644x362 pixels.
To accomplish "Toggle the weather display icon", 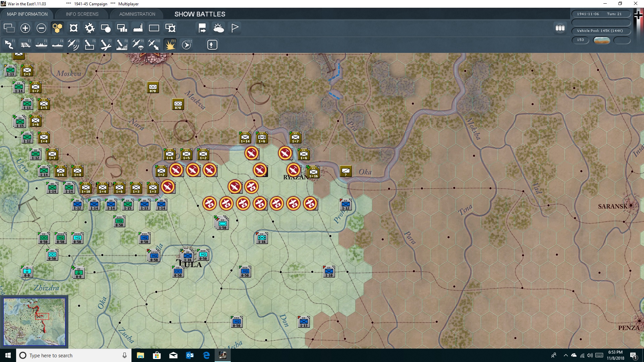I will pyautogui.click(x=219, y=28).
